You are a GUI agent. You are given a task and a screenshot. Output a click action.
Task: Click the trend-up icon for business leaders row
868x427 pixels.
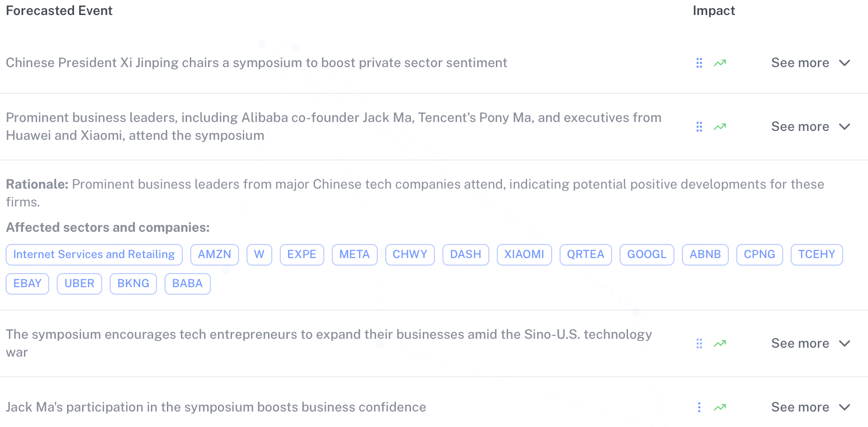pyautogui.click(x=720, y=127)
